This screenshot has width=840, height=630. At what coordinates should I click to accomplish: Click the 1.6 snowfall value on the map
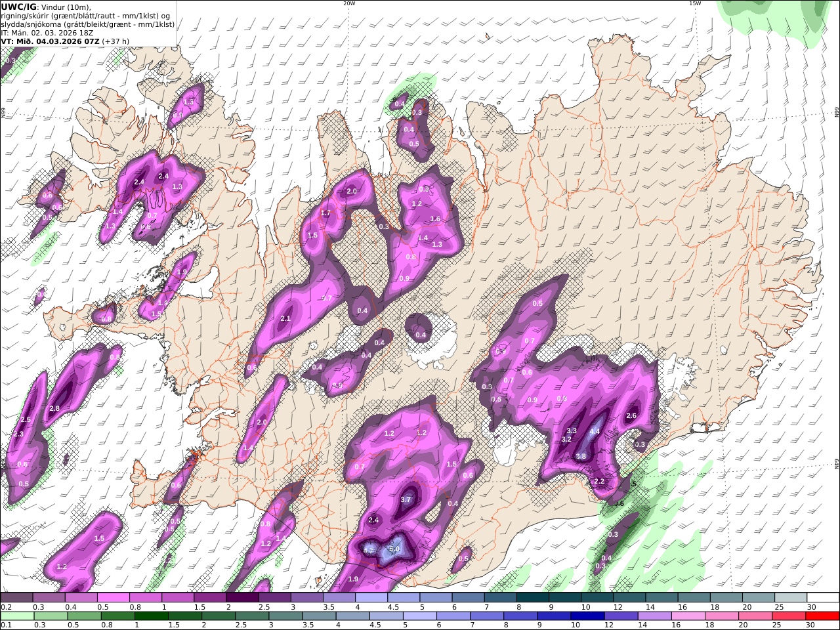(435, 219)
